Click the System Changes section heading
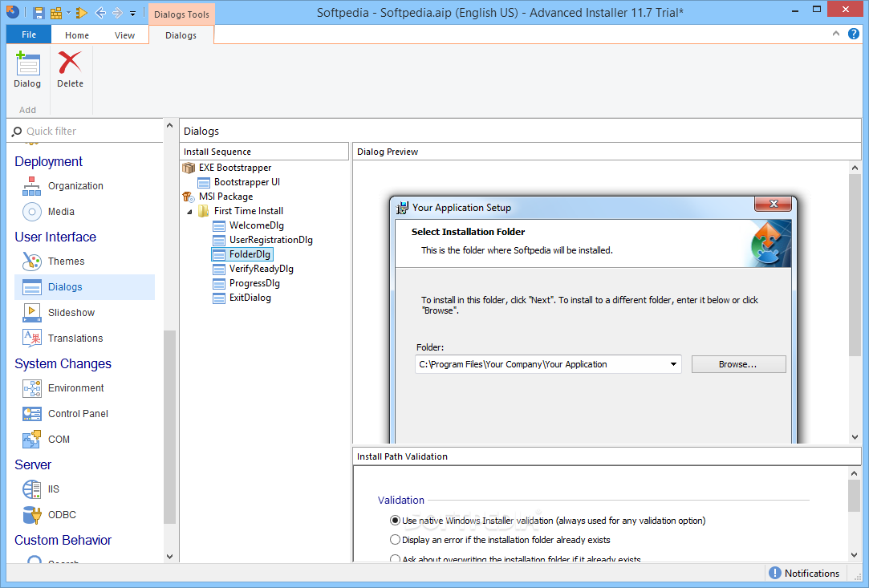This screenshot has height=588, width=869. pyautogui.click(x=63, y=363)
